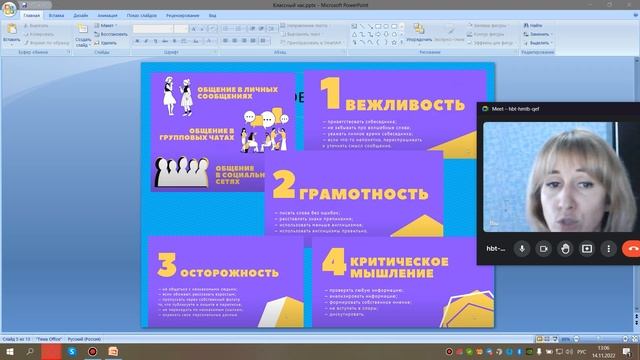This screenshot has height=360, width=640.
Task: Open the Replace (Заменить) dropdown arrow
Action: [x=551, y=34]
